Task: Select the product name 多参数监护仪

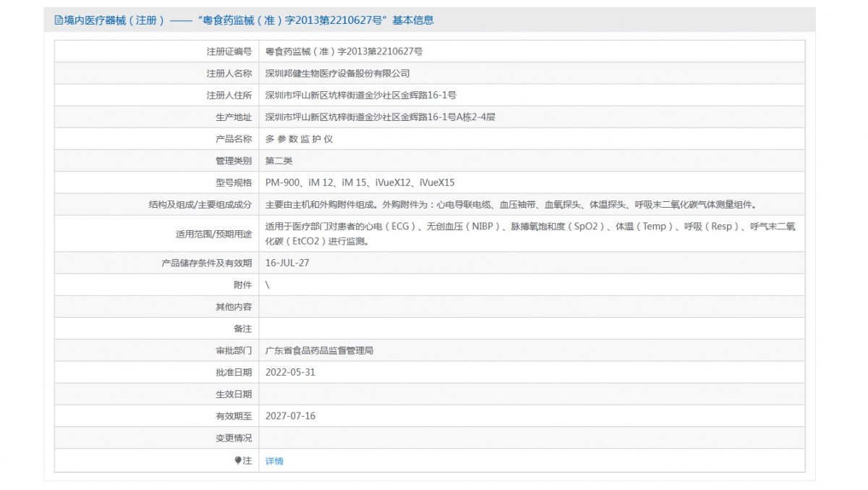Action: tap(299, 138)
